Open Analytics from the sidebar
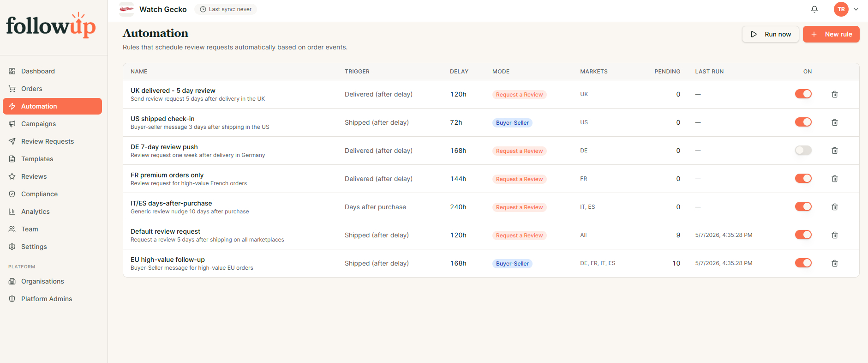This screenshot has height=363, width=868. 52,212
